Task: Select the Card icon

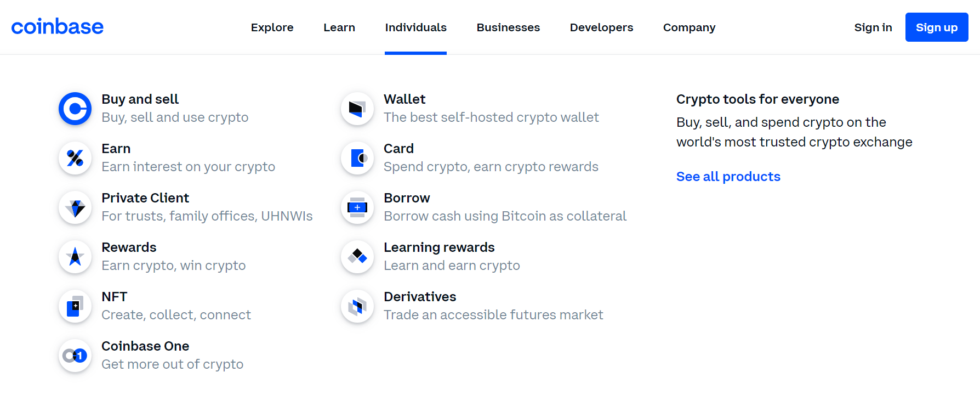Action: pos(357,157)
